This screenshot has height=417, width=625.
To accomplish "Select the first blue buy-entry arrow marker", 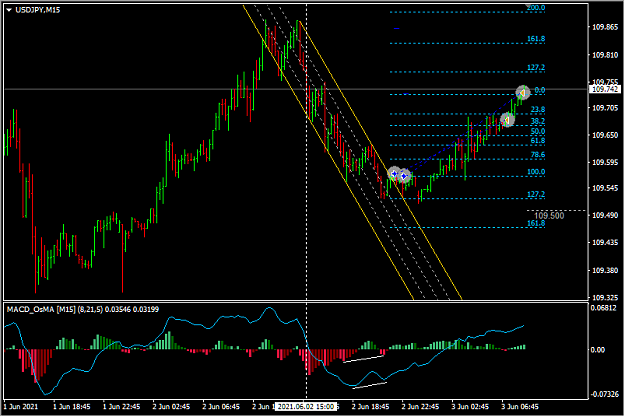I will pyautogui.click(x=394, y=173).
